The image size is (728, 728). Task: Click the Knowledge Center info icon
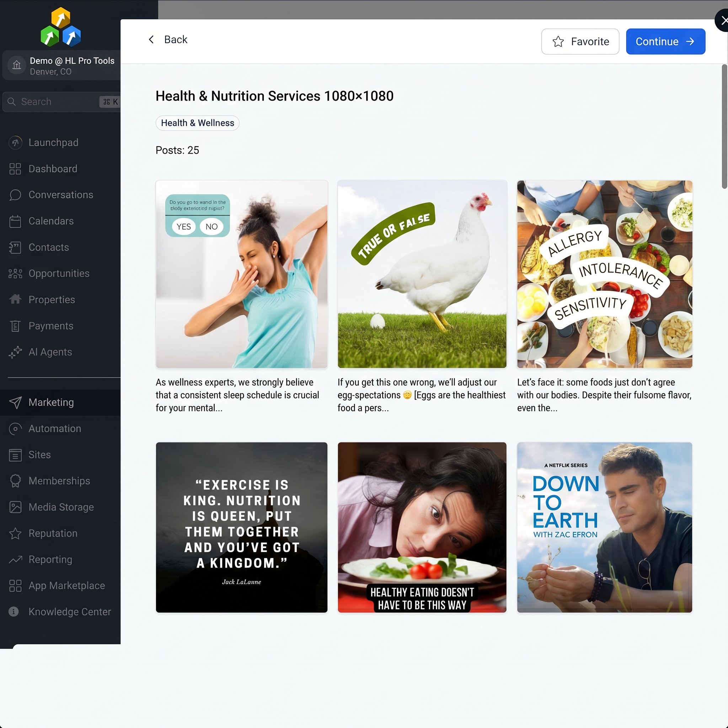pyautogui.click(x=14, y=612)
